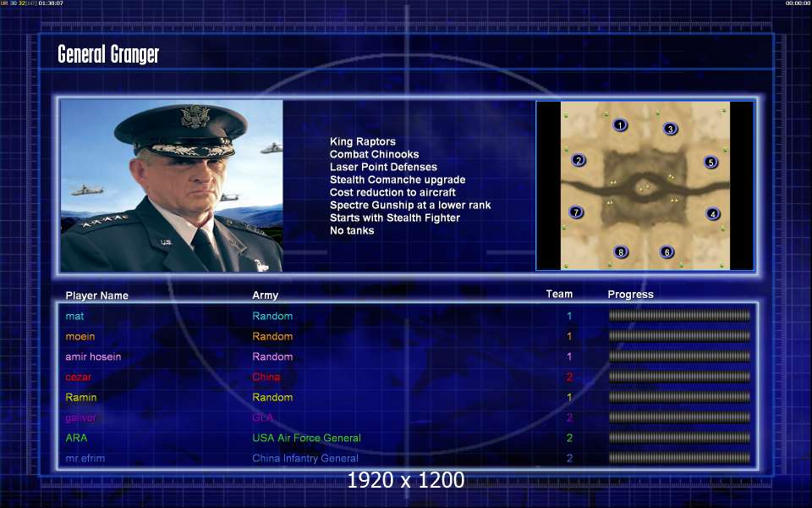Click the No tanks line

352,230
